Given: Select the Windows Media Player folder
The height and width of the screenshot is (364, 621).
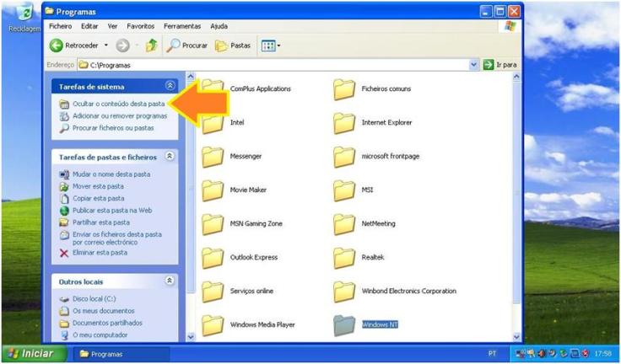Looking at the screenshot, I should pyautogui.click(x=213, y=325).
